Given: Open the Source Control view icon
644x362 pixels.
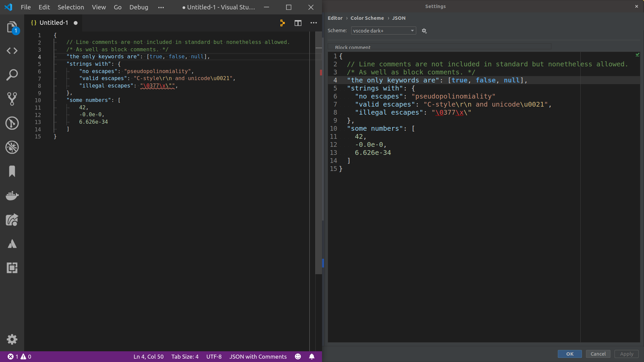Looking at the screenshot, I should pos(12,99).
